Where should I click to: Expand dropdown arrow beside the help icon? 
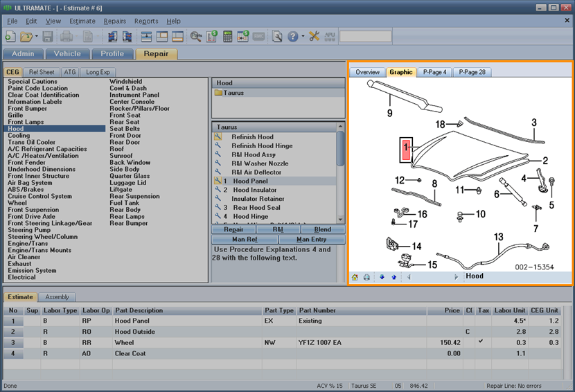[302, 37]
